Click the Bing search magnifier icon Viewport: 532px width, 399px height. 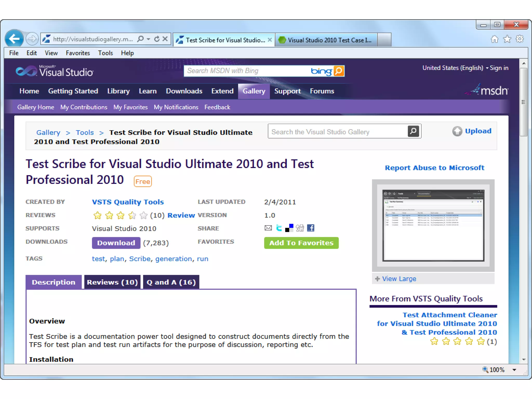tap(339, 71)
